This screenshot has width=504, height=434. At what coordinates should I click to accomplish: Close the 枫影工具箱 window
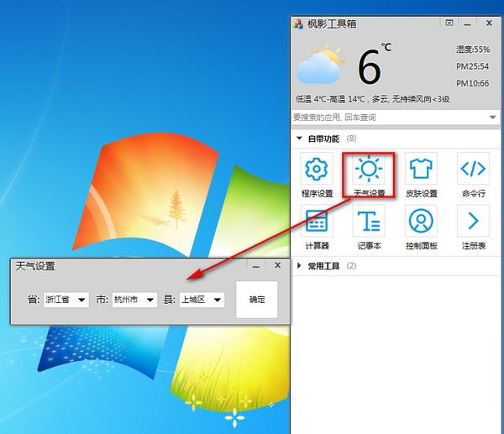[x=489, y=24]
